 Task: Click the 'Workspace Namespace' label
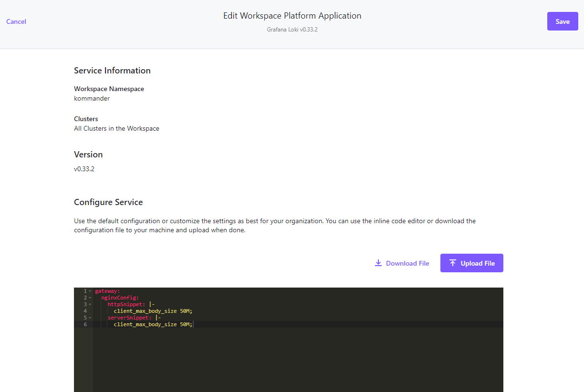(x=109, y=89)
